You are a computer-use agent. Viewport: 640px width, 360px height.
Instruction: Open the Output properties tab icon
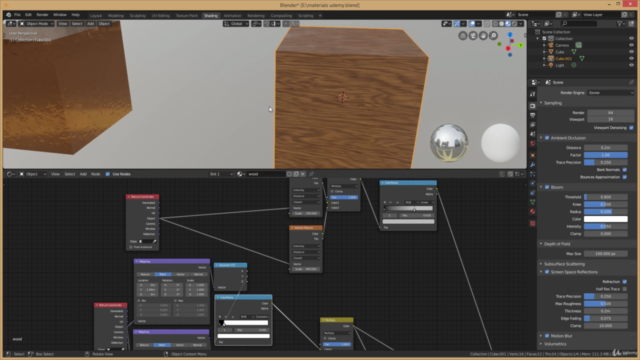click(533, 116)
